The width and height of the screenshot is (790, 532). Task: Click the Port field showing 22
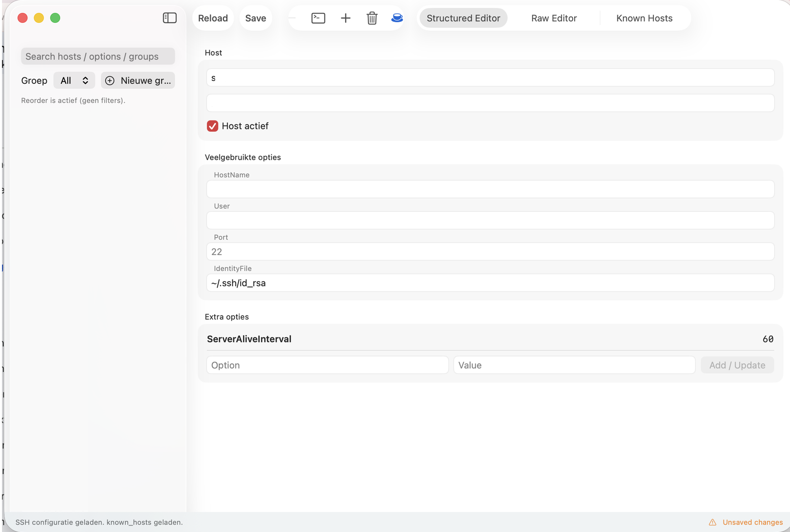click(490, 252)
